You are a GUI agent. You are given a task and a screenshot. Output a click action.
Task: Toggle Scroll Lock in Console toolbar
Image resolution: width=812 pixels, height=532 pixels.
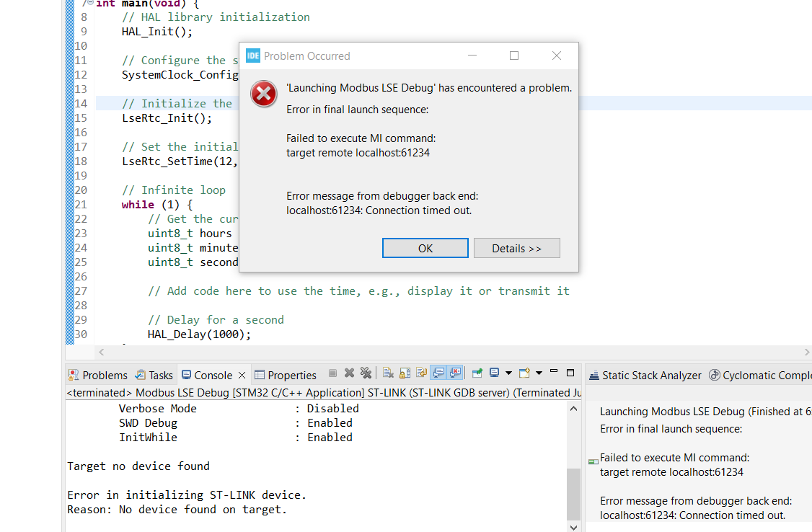click(405, 373)
